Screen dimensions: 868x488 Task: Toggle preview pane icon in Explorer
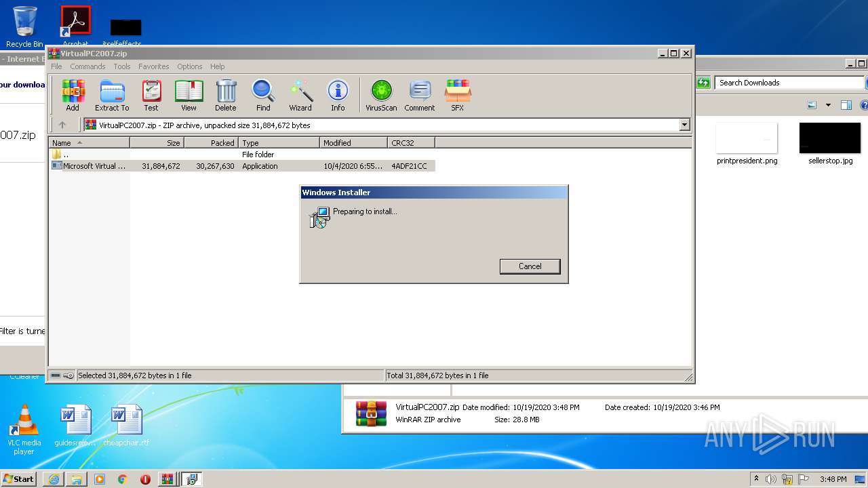tap(846, 105)
